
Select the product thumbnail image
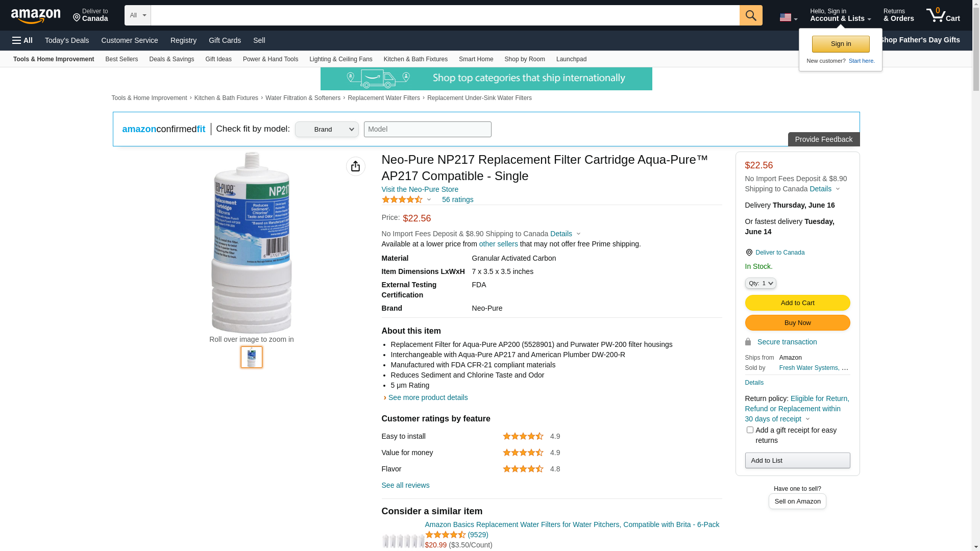pos(252,357)
